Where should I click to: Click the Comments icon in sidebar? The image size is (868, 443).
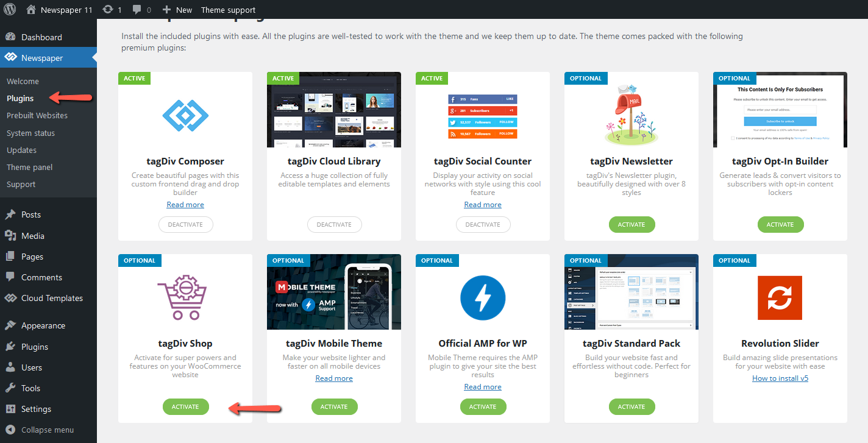pyautogui.click(x=10, y=277)
